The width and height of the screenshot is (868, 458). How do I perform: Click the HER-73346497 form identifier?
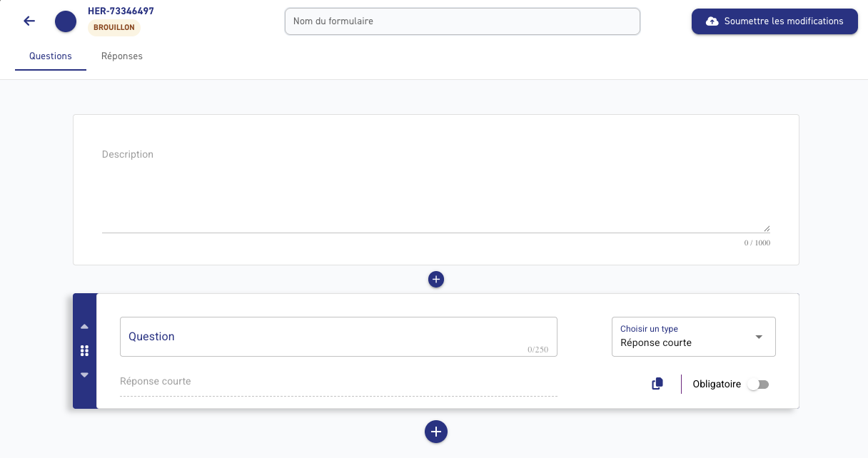pyautogui.click(x=121, y=11)
